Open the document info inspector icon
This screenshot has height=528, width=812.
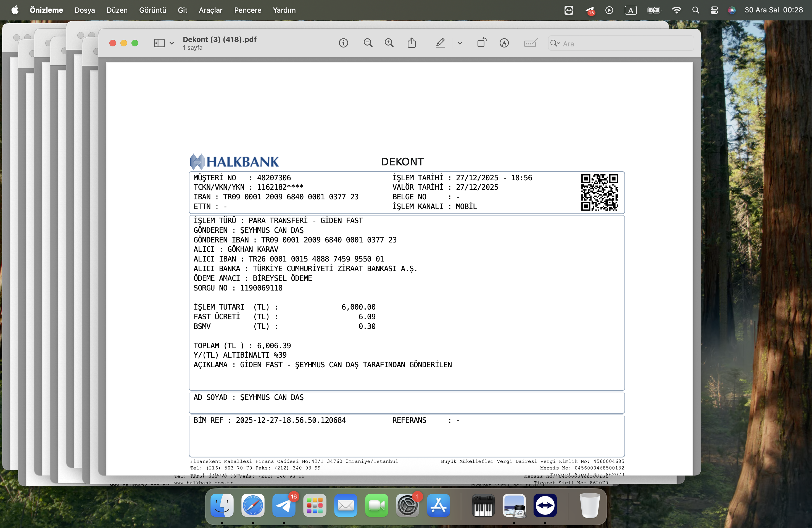(x=343, y=43)
